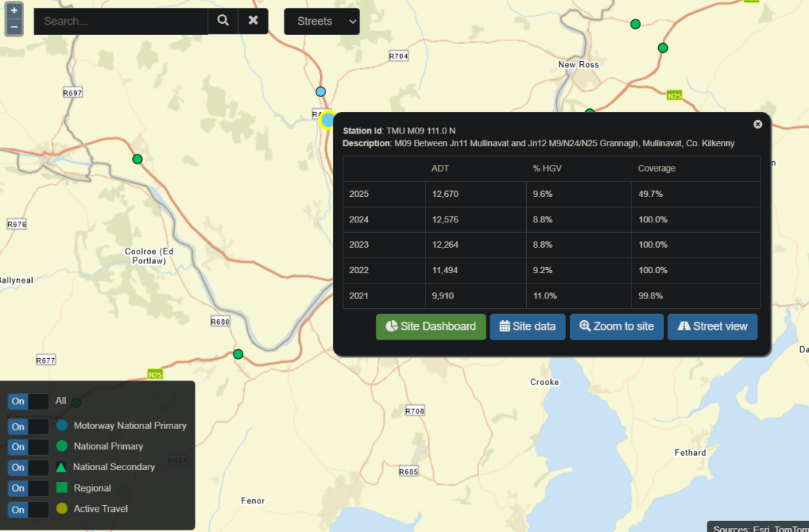
Task: Click the Coolroe (Ed Portlaw) map label
Action: click(149, 256)
